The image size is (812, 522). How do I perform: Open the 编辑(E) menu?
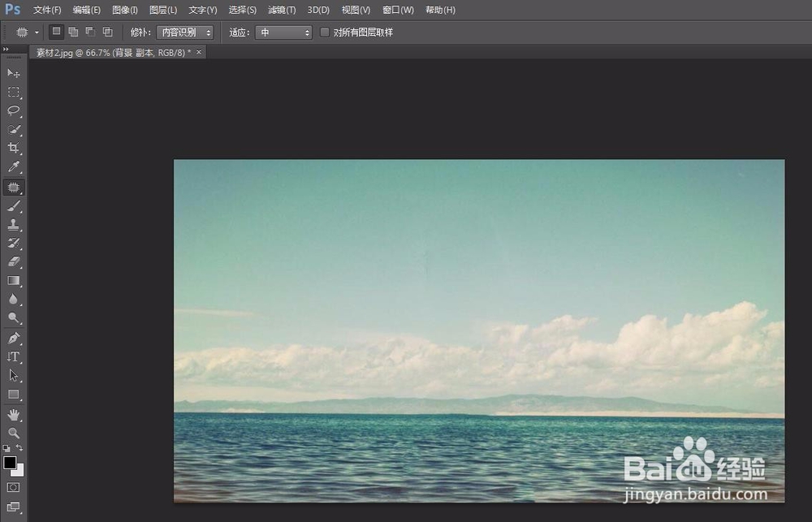coord(87,10)
